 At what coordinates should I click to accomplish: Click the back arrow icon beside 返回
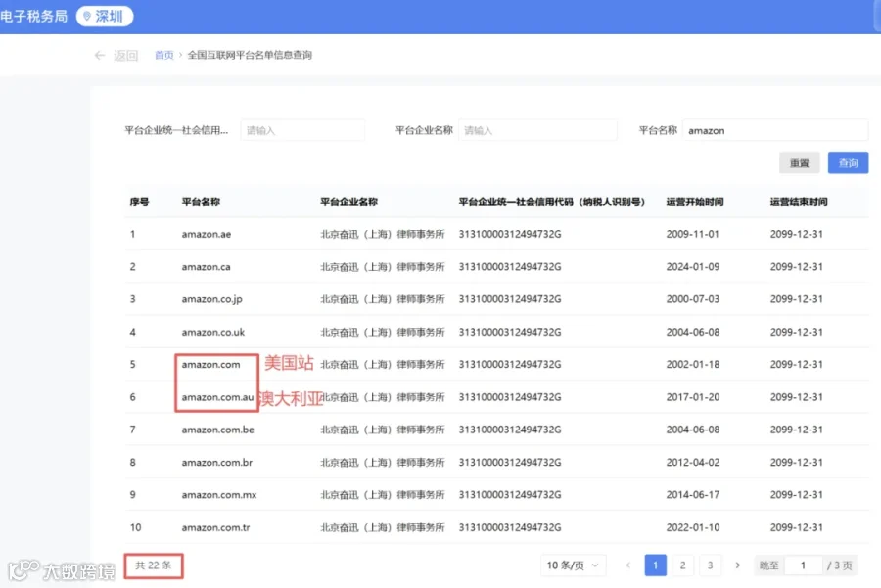coord(100,55)
